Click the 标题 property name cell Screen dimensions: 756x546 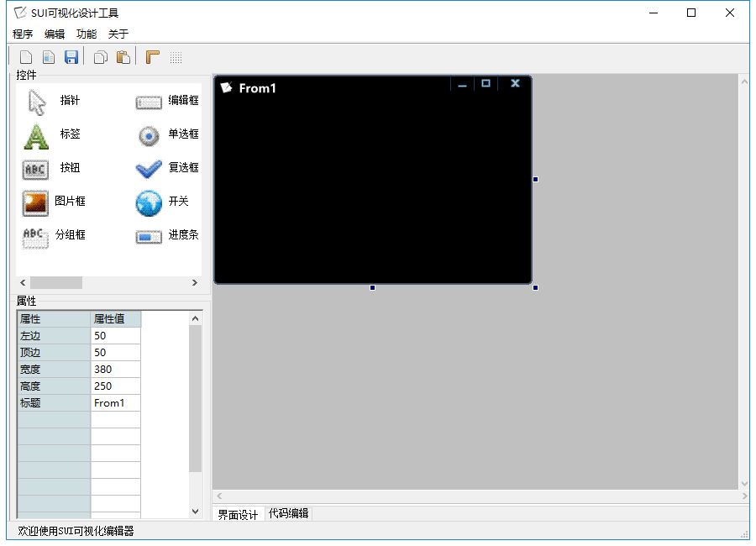point(54,403)
